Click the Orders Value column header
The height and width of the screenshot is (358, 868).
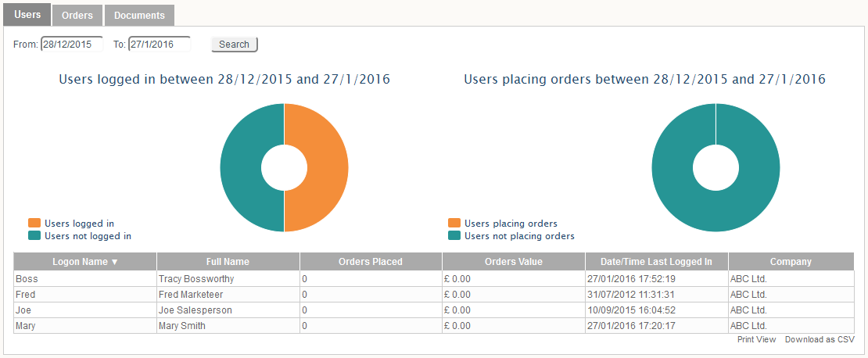coord(513,262)
